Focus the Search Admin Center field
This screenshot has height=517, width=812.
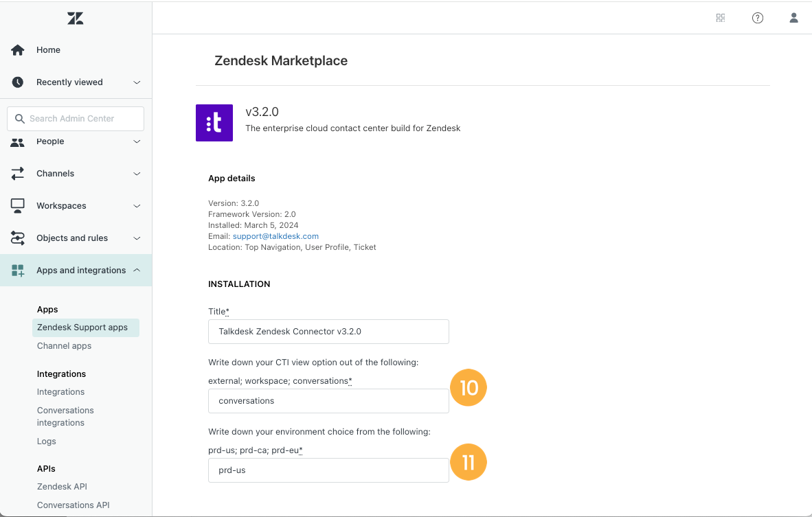point(76,119)
